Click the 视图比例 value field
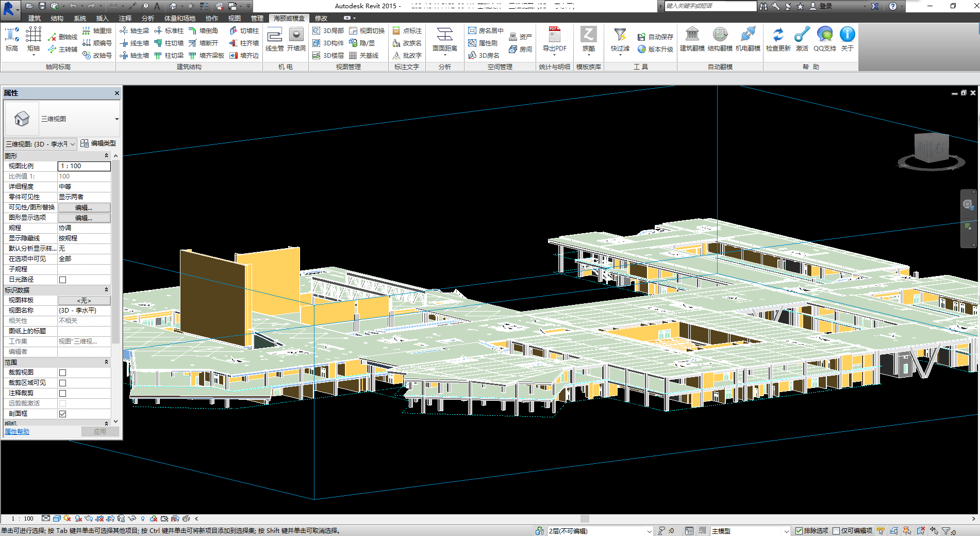The image size is (980, 536). pyautogui.click(x=84, y=166)
